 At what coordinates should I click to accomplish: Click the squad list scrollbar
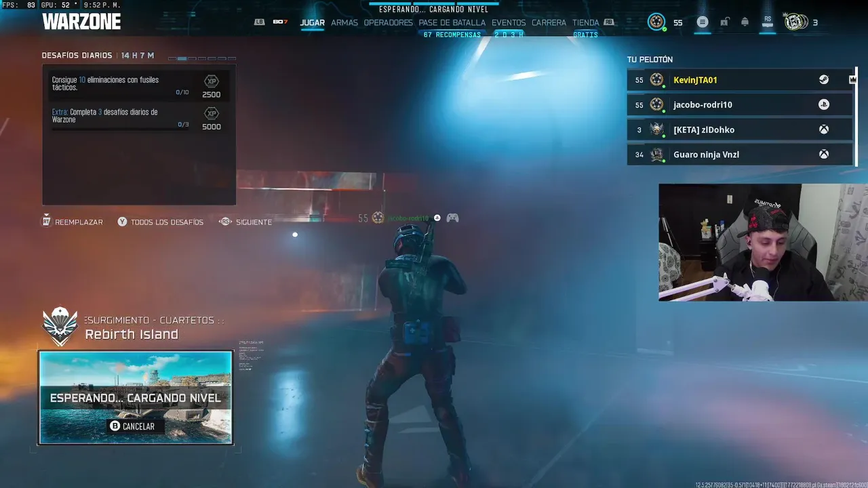pyautogui.click(x=856, y=117)
